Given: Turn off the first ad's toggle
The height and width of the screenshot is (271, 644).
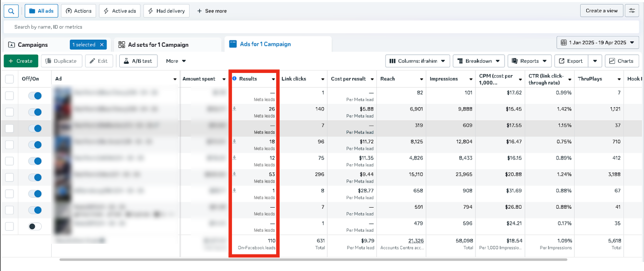Looking at the screenshot, I should 35,96.
